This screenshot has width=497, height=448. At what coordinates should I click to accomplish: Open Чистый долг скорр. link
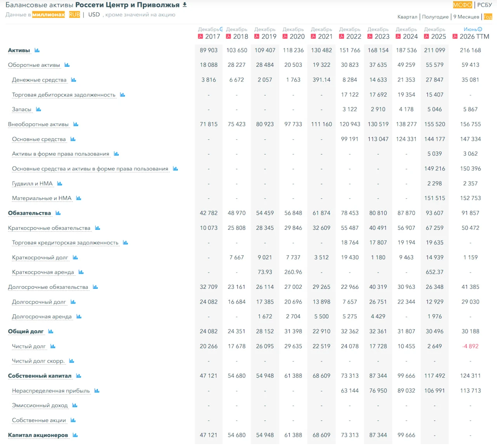coord(38,361)
